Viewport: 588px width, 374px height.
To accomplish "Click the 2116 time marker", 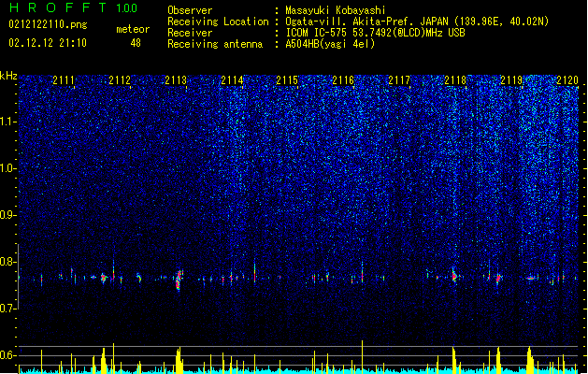I will click(x=343, y=80).
